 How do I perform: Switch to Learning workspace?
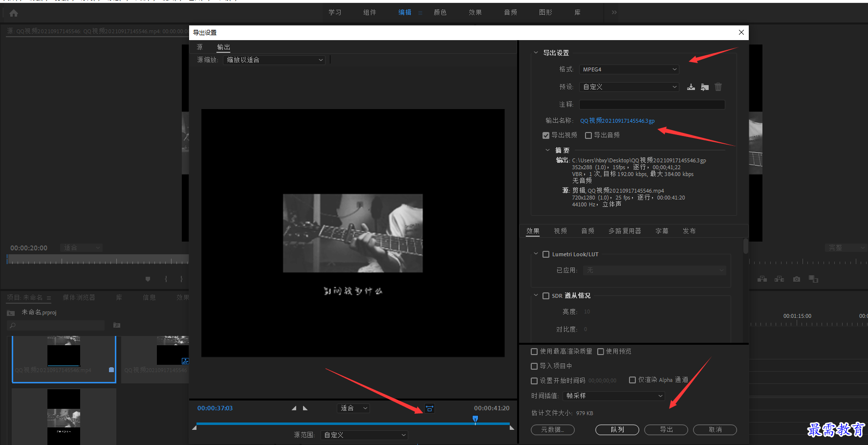coord(335,12)
